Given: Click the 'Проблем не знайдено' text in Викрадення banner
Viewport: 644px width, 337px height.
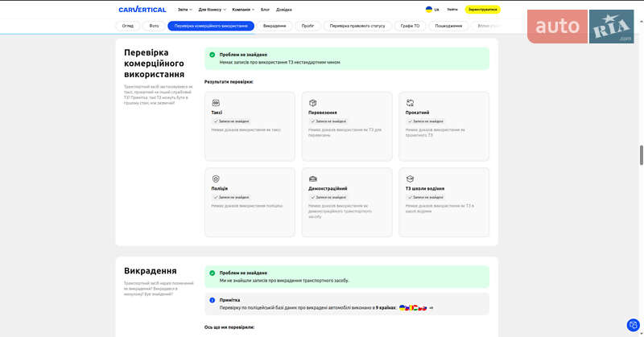Looking at the screenshot, I should tap(243, 273).
